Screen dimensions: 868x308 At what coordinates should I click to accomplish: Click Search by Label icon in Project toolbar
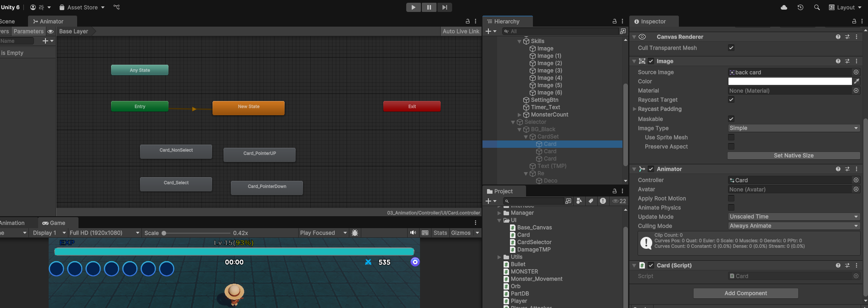coord(591,201)
